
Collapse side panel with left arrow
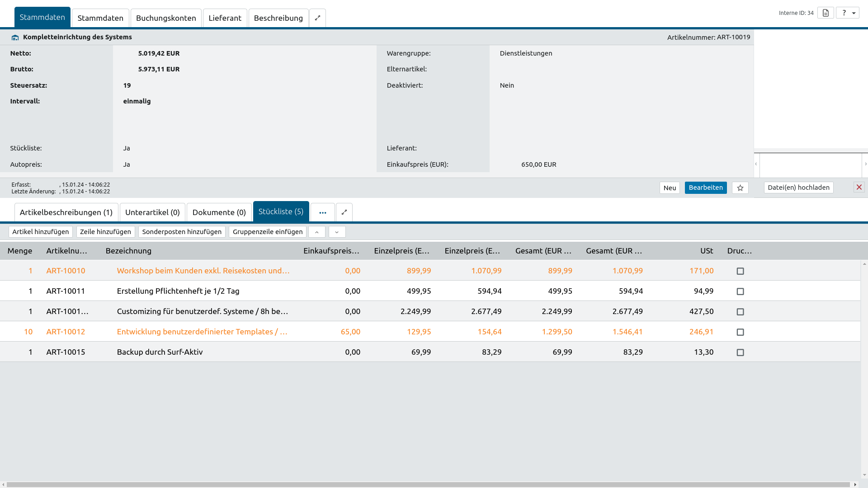[x=756, y=164]
